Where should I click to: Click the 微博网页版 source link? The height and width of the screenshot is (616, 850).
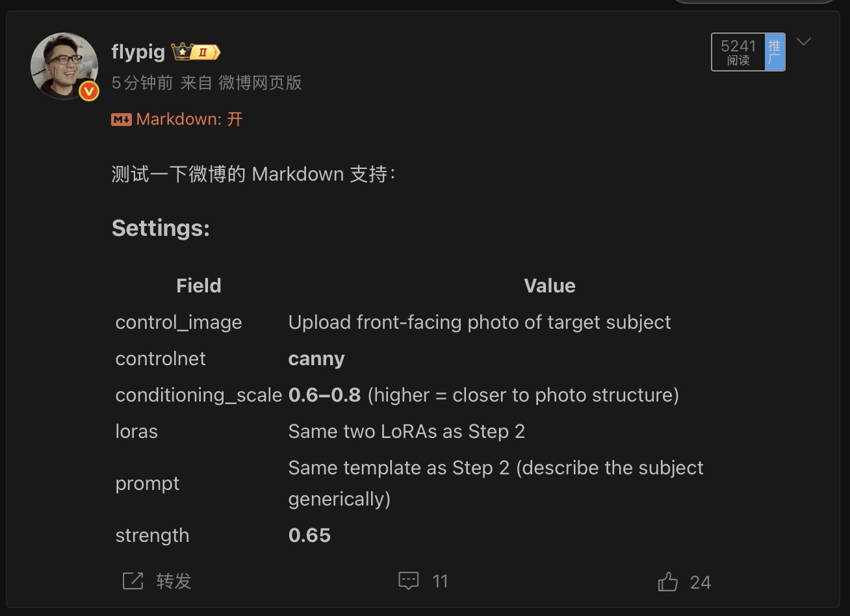click(x=259, y=83)
